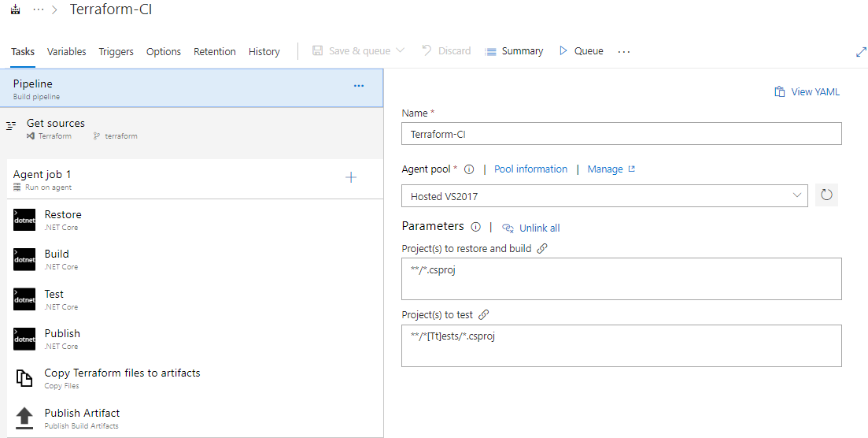Add a task to Agent job 1

tap(351, 177)
